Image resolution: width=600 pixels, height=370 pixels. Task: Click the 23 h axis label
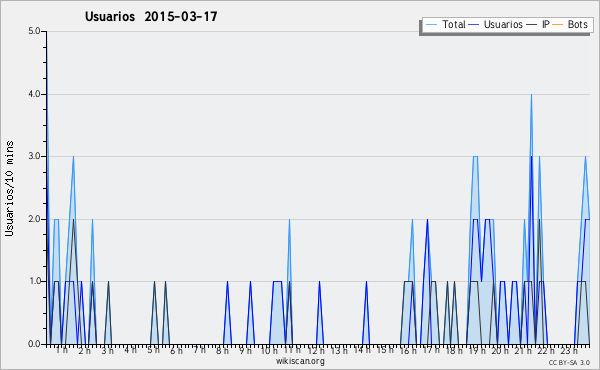[x=569, y=350]
